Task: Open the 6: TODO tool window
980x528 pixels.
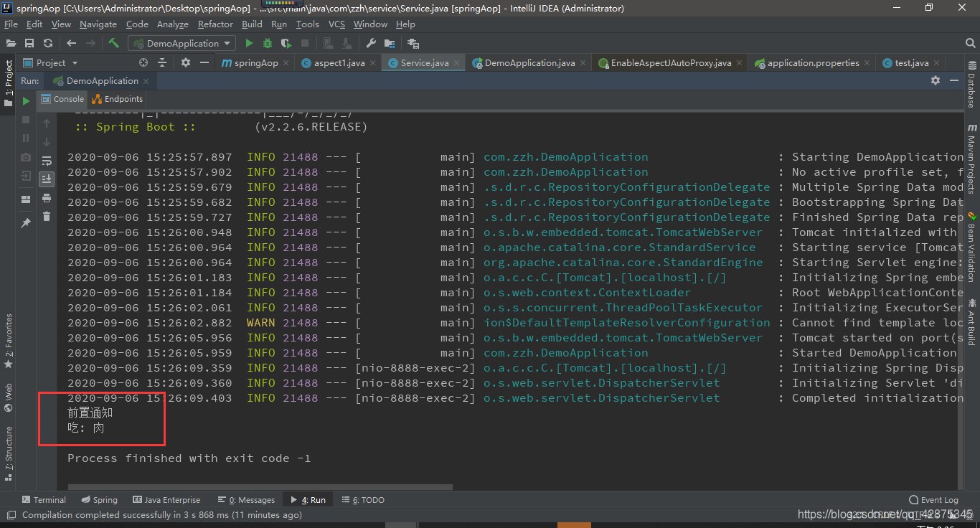Action: pos(363,500)
